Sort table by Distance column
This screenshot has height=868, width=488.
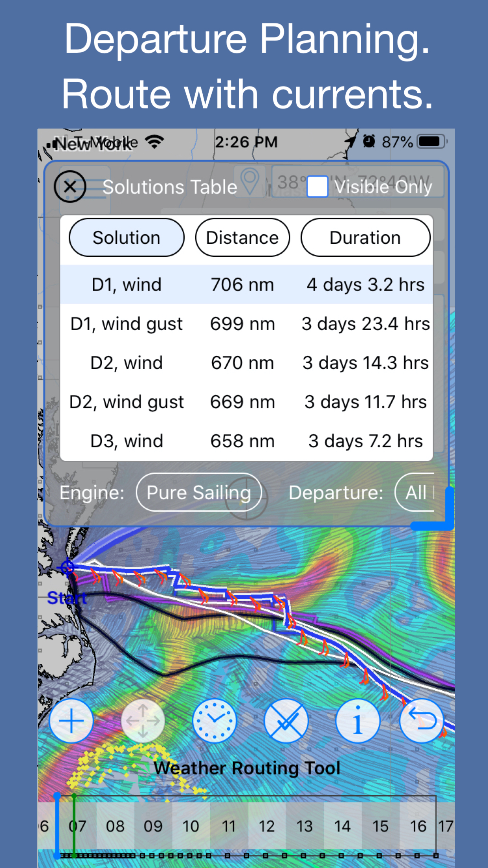tap(242, 238)
